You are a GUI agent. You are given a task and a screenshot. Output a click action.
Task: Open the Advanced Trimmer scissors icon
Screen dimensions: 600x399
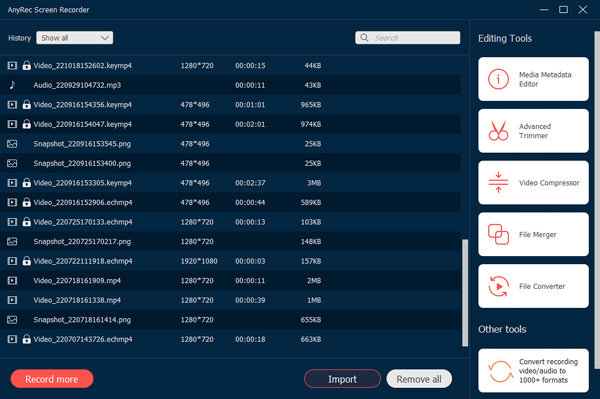coord(498,131)
